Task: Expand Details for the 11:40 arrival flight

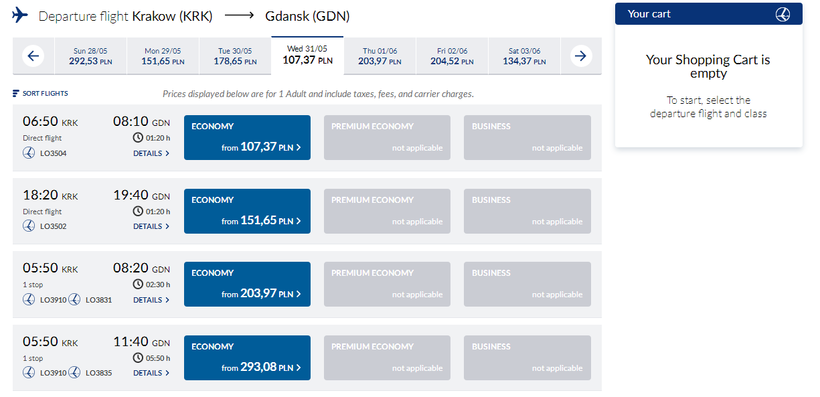Action: click(x=151, y=373)
